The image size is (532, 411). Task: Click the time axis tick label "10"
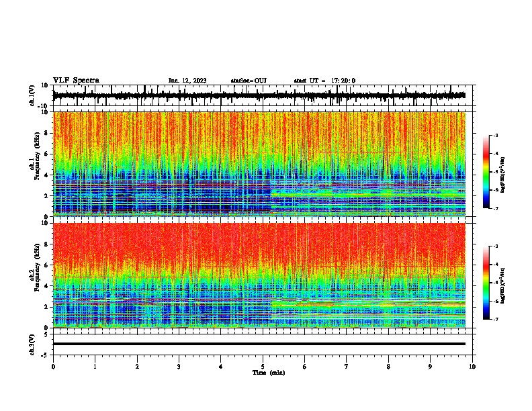click(472, 367)
